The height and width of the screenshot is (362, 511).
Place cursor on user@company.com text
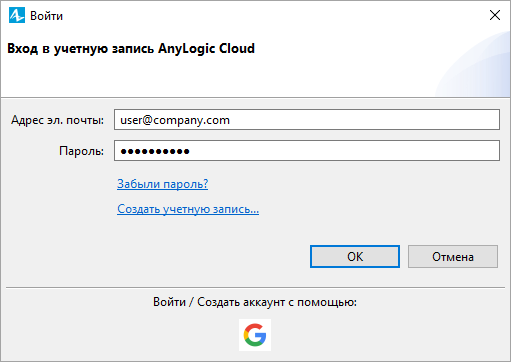pos(175,120)
